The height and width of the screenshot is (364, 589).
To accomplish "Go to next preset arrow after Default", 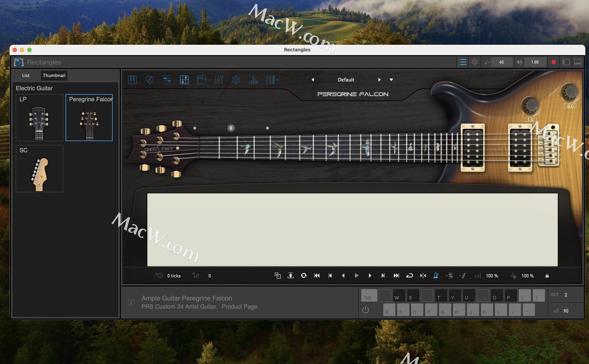I will point(379,80).
